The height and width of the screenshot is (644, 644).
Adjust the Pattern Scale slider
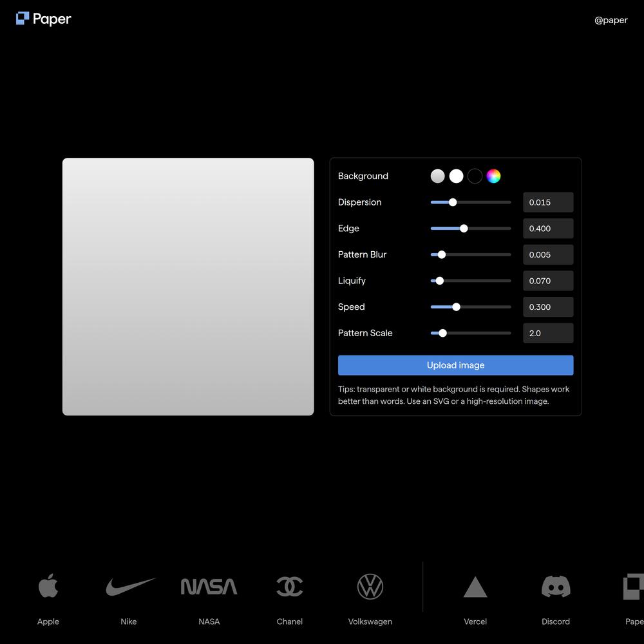click(471, 333)
